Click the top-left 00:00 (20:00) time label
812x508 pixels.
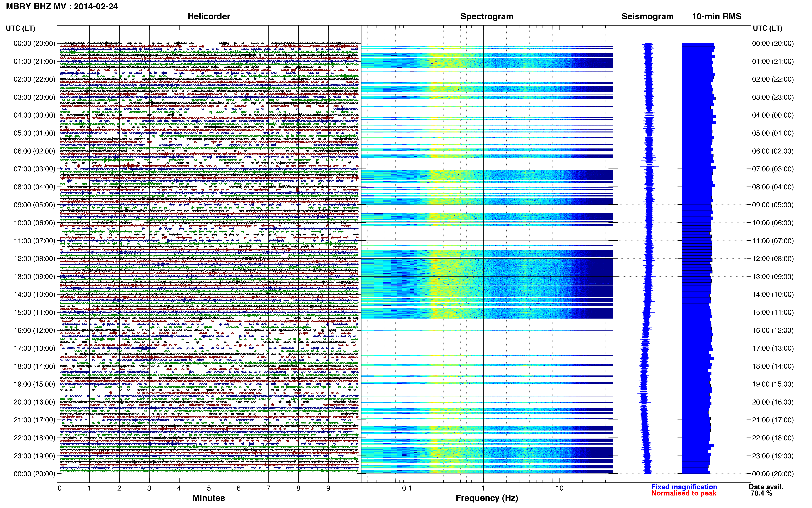click(34, 43)
